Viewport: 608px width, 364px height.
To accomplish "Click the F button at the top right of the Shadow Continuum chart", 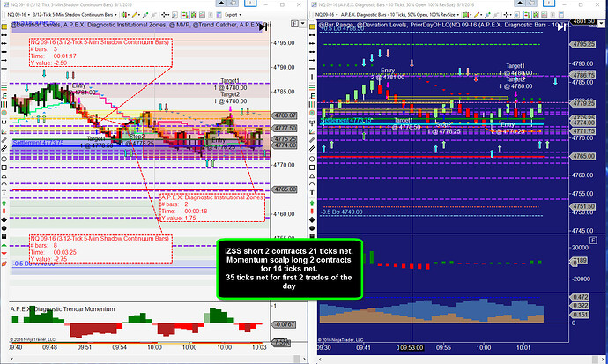I will (x=294, y=24).
